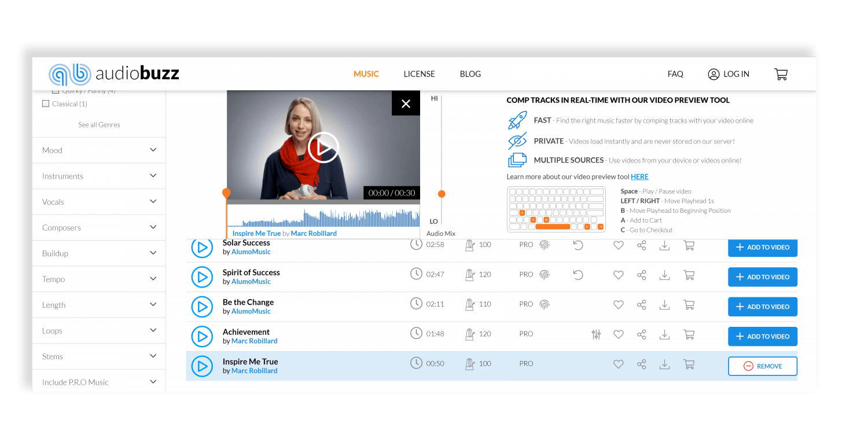868x446 pixels.
Task: Download the Inspire Me True track
Action: tap(665, 364)
